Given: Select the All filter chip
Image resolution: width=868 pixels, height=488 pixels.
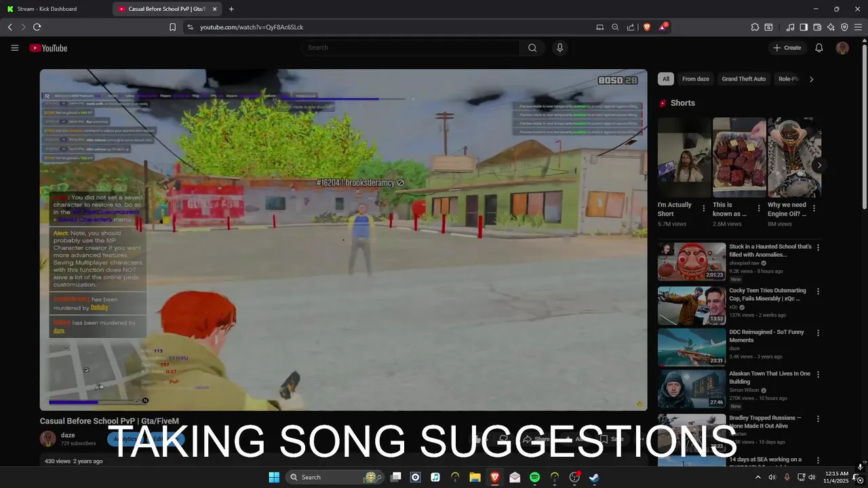Looking at the screenshot, I should 665,79.
